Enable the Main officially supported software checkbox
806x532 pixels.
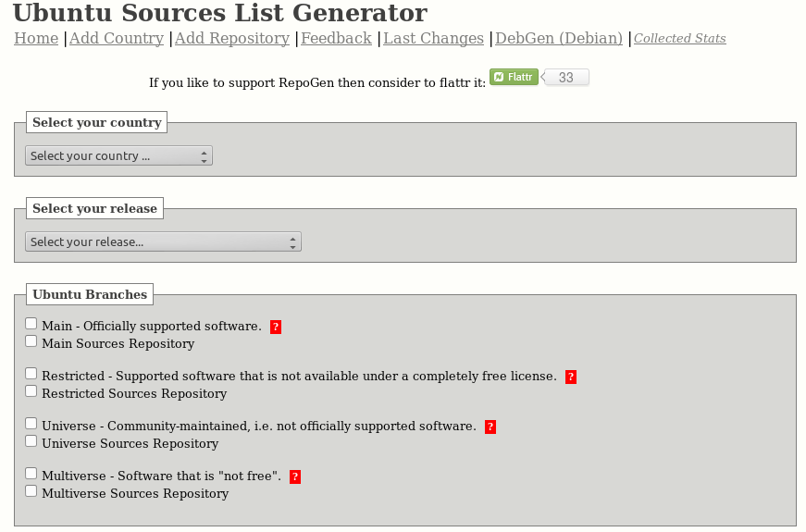pos(31,324)
